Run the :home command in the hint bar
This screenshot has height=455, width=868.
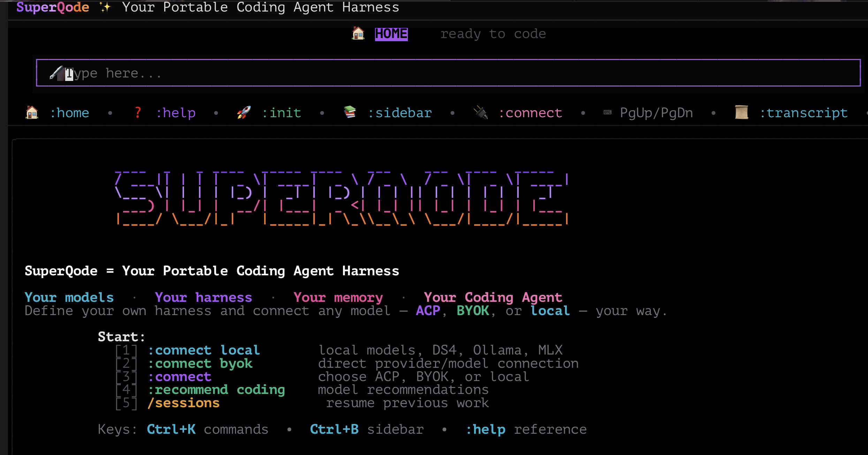click(x=69, y=113)
